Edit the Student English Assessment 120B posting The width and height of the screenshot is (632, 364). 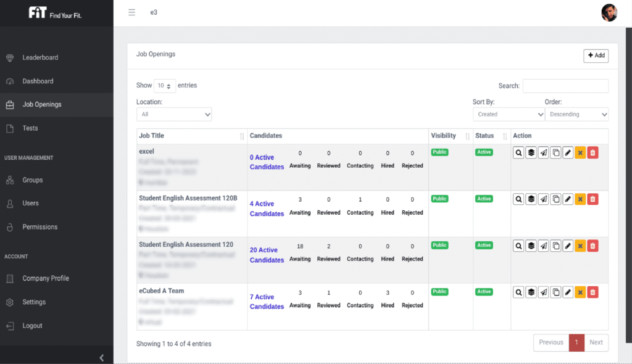pos(568,199)
